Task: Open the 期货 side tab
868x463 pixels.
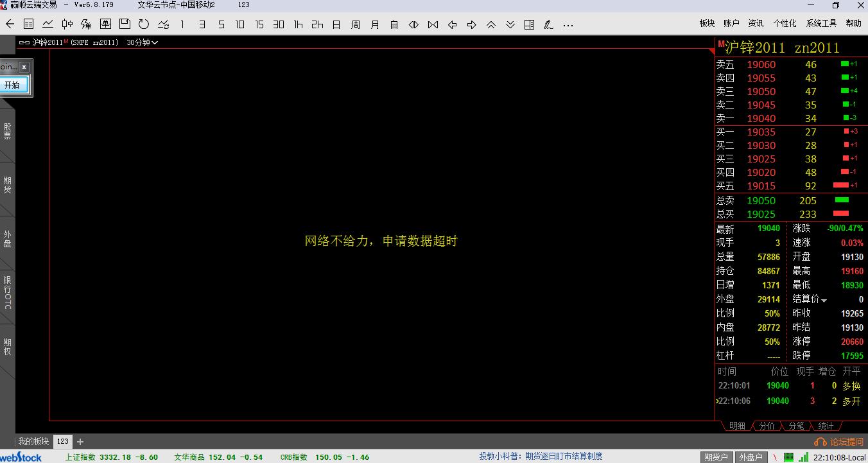Action: (7, 185)
